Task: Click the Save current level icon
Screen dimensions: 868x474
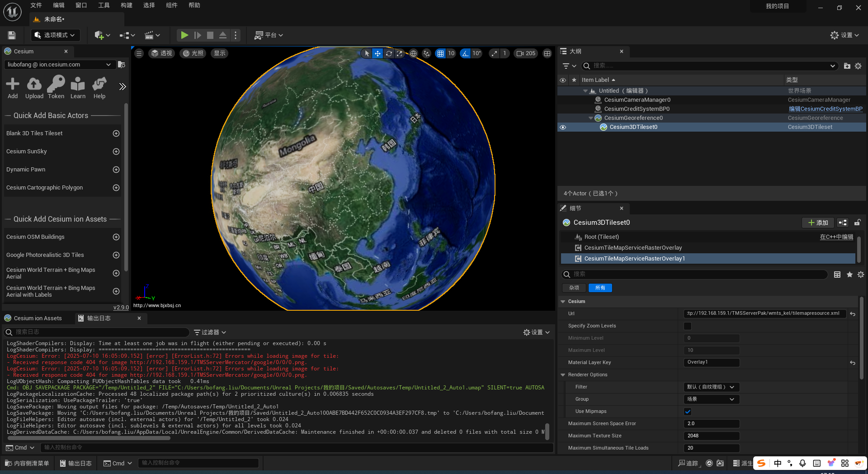Action: click(x=11, y=35)
